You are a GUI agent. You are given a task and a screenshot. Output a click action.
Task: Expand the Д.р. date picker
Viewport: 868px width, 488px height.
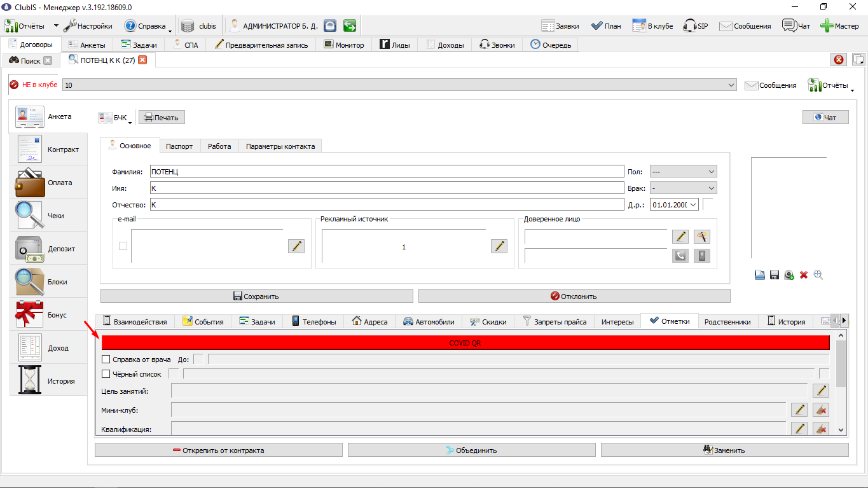tap(692, 205)
